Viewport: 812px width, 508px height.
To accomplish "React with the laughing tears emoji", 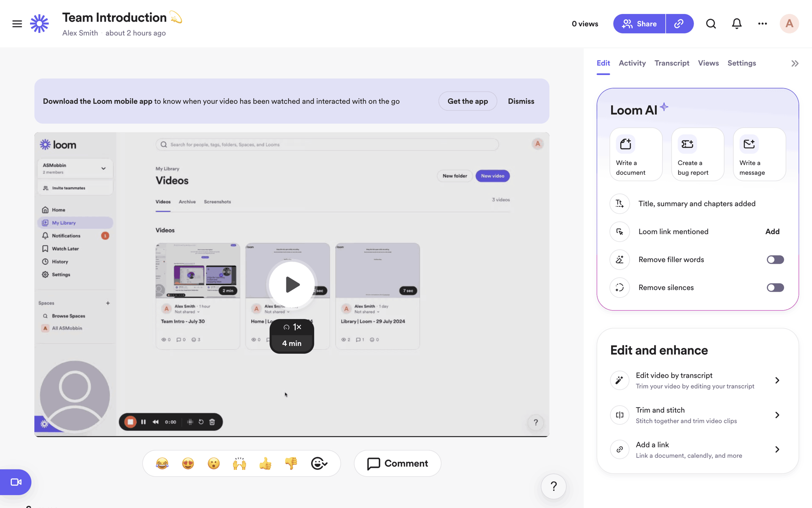I will (x=162, y=464).
